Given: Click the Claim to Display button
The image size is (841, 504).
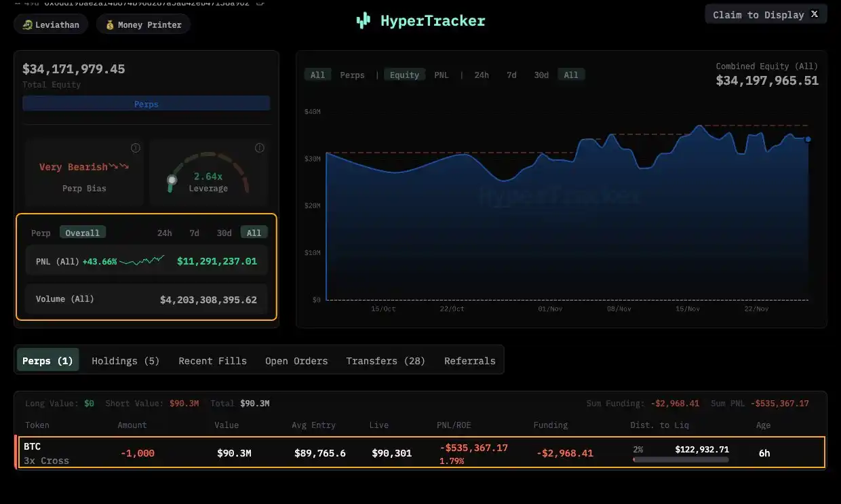Looking at the screenshot, I should pos(760,14).
